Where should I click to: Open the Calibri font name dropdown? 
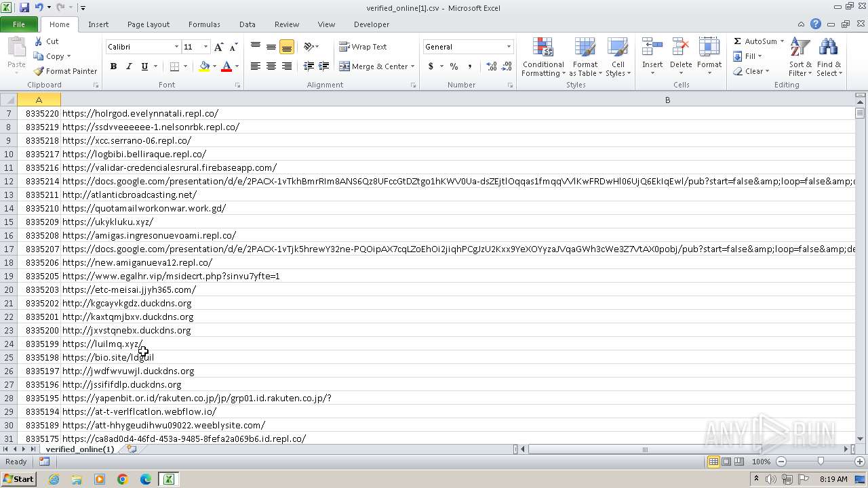click(176, 47)
